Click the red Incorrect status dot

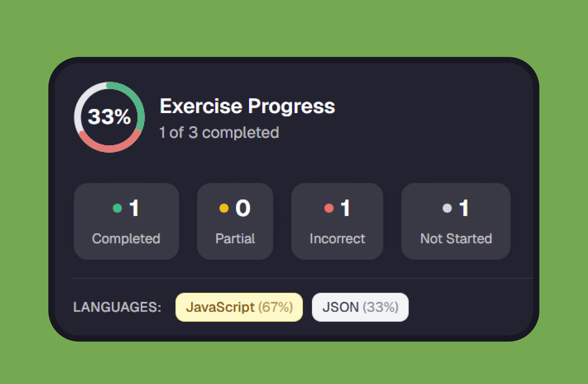click(x=329, y=208)
